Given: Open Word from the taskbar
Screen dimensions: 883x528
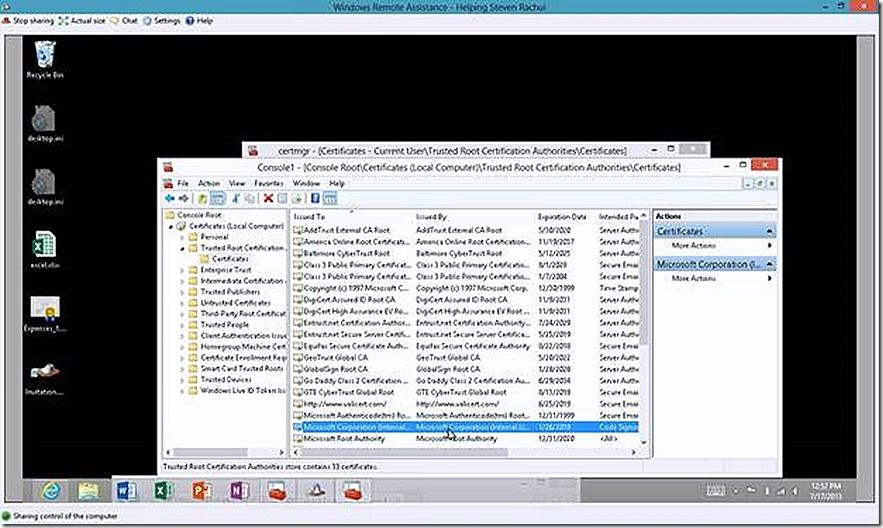Looking at the screenshot, I should [x=126, y=491].
